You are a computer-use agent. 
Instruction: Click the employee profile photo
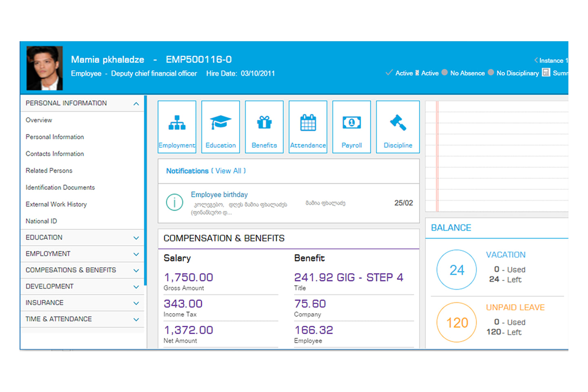click(x=45, y=68)
